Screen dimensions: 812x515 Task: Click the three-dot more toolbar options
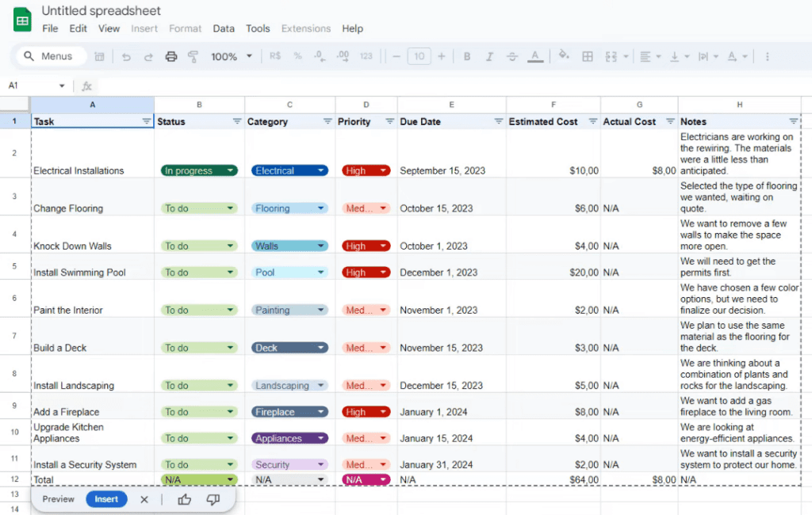[x=767, y=56]
